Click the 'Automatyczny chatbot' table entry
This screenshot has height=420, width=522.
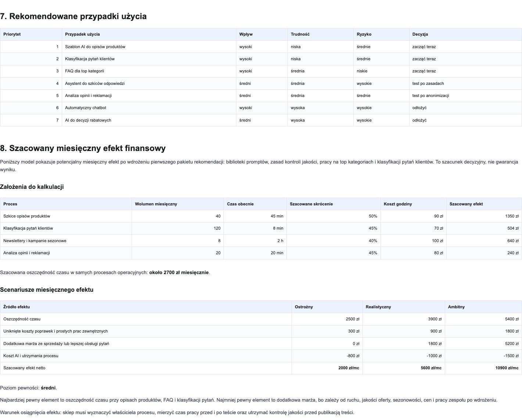[x=149, y=108]
